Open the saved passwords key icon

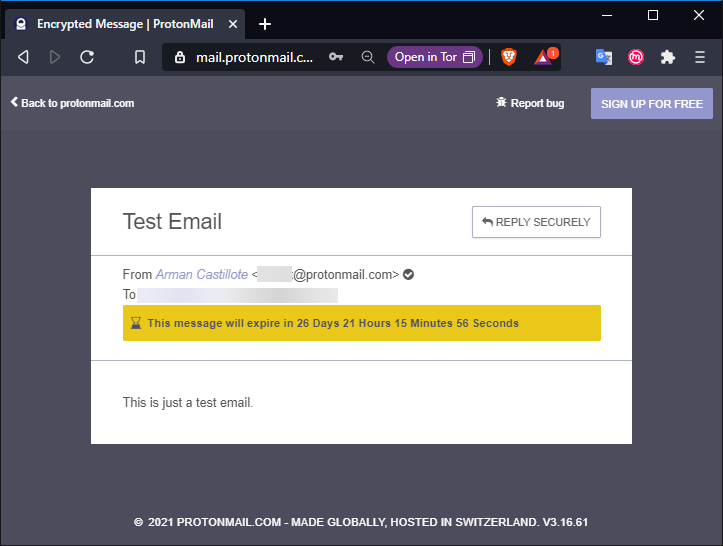coord(336,57)
